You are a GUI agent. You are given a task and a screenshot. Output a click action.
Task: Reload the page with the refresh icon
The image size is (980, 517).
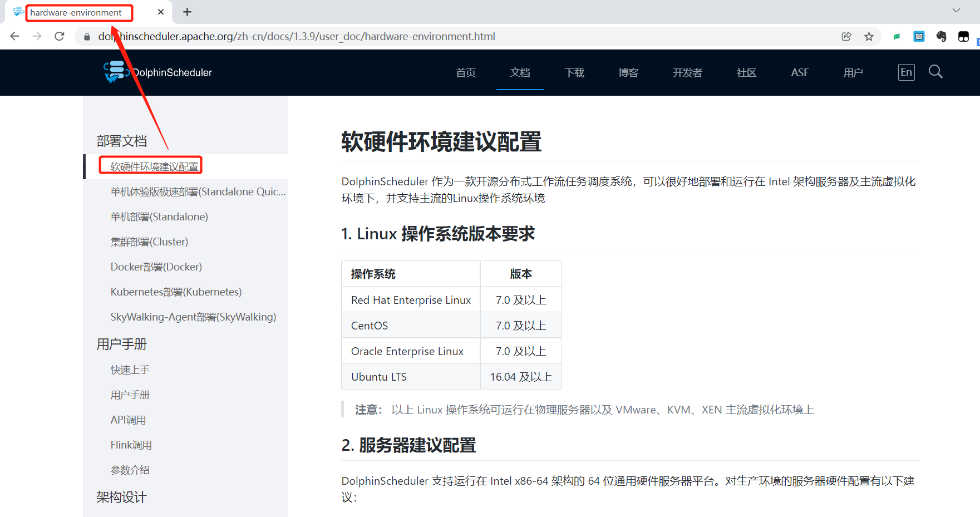60,36
